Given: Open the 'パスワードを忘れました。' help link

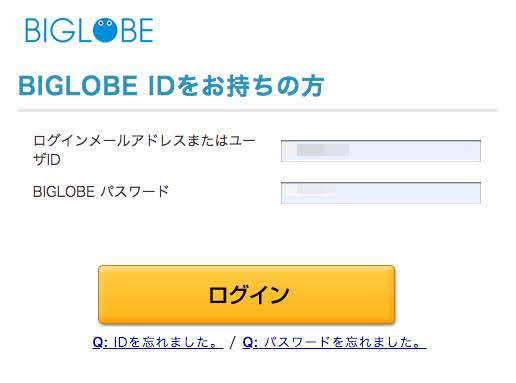Looking at the screenshot, I should [x=334, y=342].
